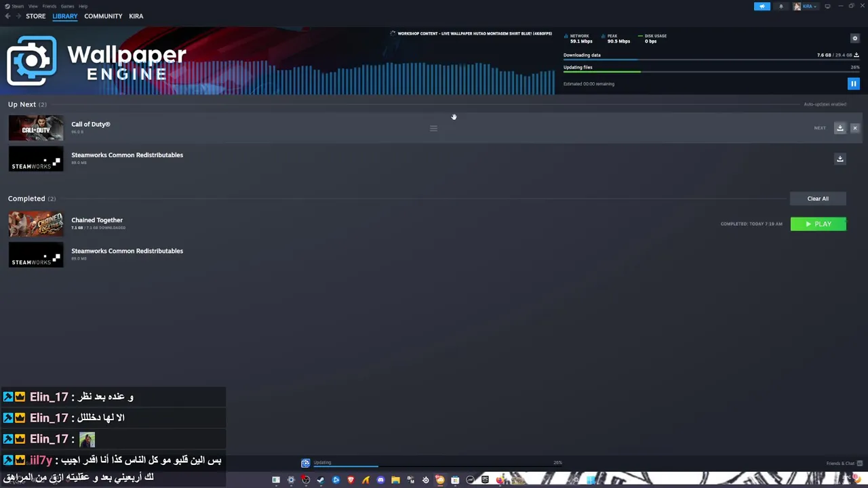Click the Updating files progress bar
868x488 pixels.
point(711,72)
